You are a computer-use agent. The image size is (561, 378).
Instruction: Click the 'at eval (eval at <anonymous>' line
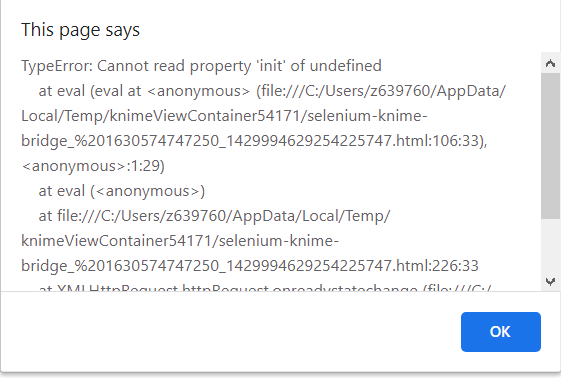pyautogui.click(x=272, y=91)
